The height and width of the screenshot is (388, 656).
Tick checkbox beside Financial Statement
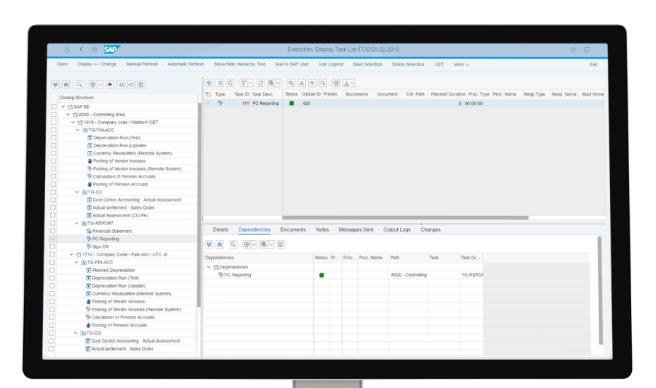pyautogui.click(x=53, y=231)
